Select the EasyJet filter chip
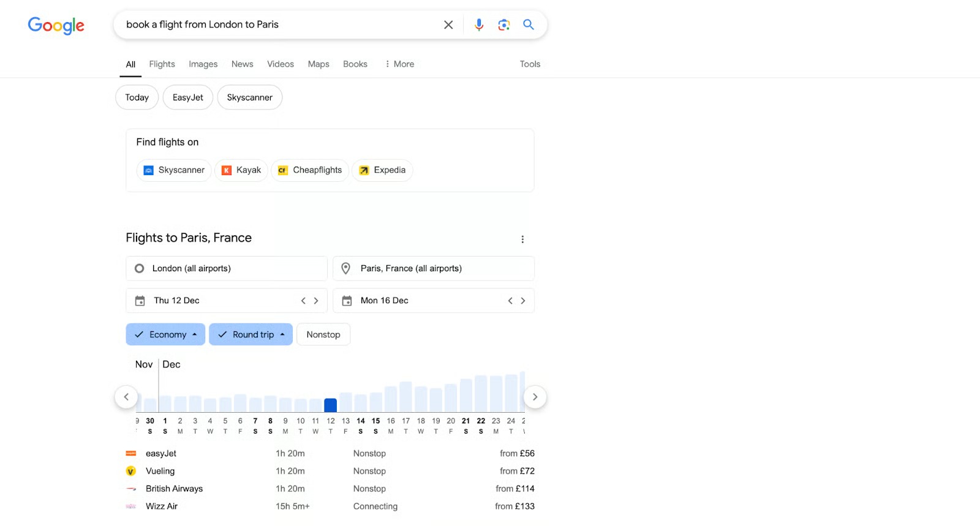 187,97
